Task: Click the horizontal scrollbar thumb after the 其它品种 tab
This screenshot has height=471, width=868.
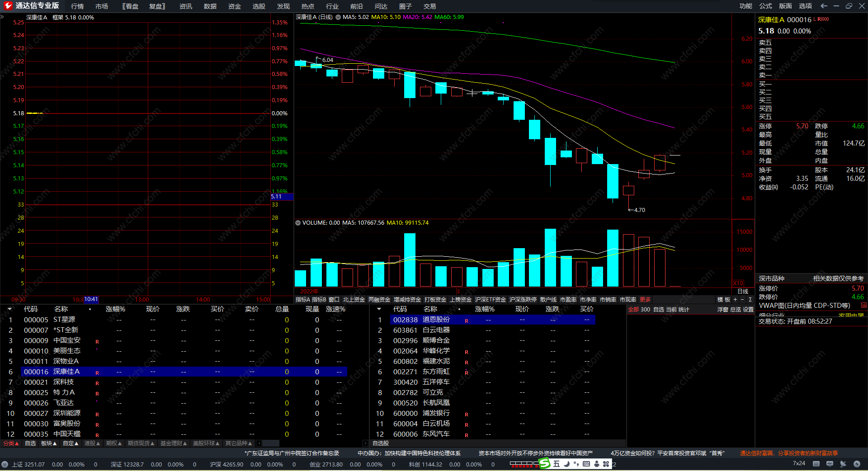Action: point(270,443)
